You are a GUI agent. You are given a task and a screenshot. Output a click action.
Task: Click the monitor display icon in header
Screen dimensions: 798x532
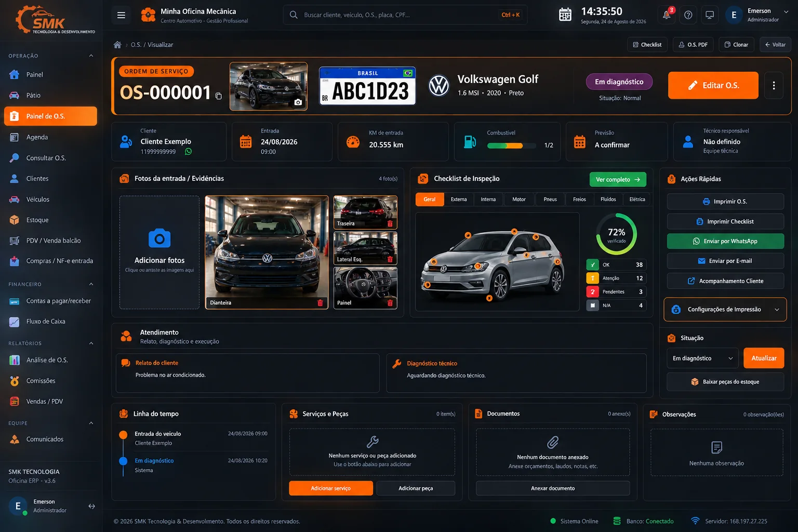click(710, 15)
